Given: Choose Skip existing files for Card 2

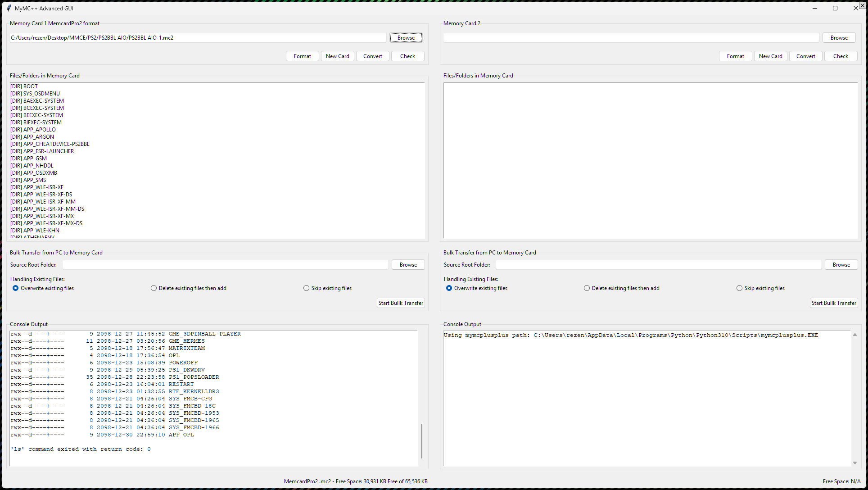Looking at the screenshot, I should point(739,288).
